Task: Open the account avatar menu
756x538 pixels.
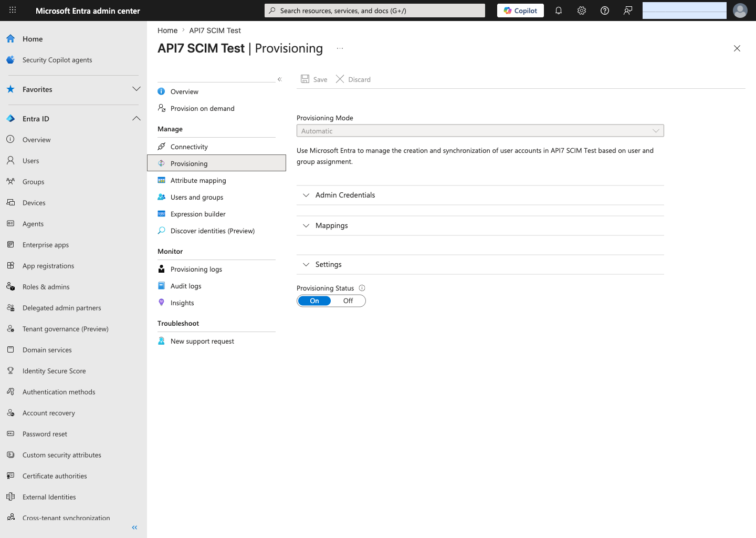Action: (740, 11)
